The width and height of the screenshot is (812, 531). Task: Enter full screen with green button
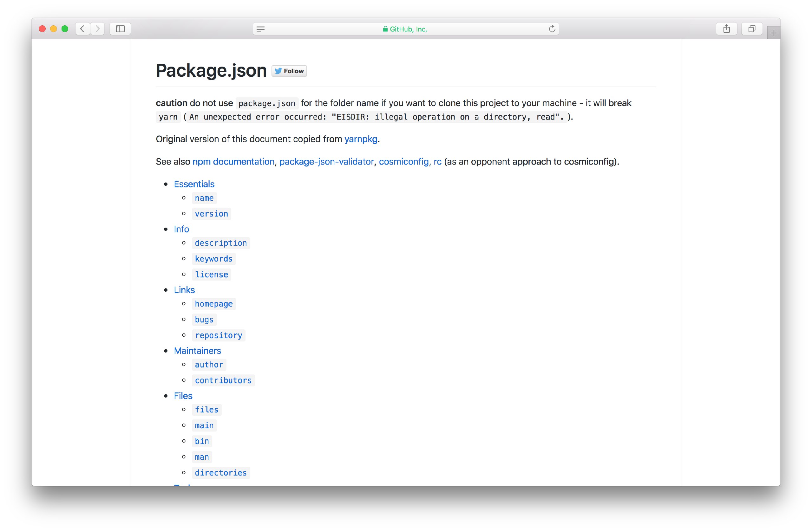point(65,29)
